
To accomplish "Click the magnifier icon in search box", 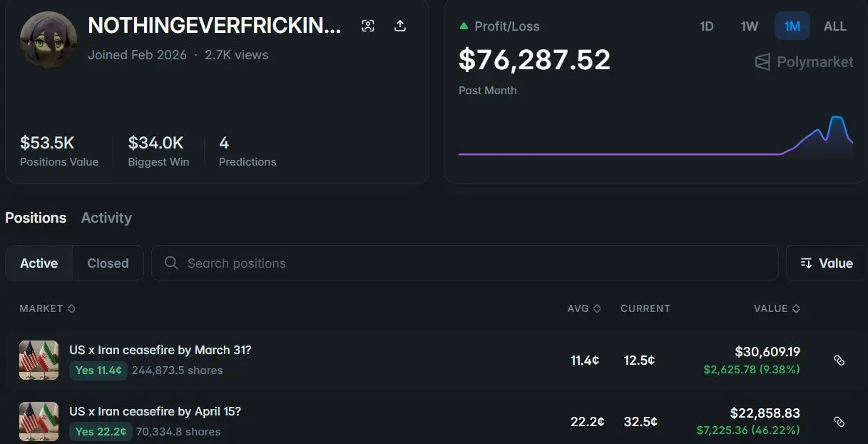I will point(171,263).
